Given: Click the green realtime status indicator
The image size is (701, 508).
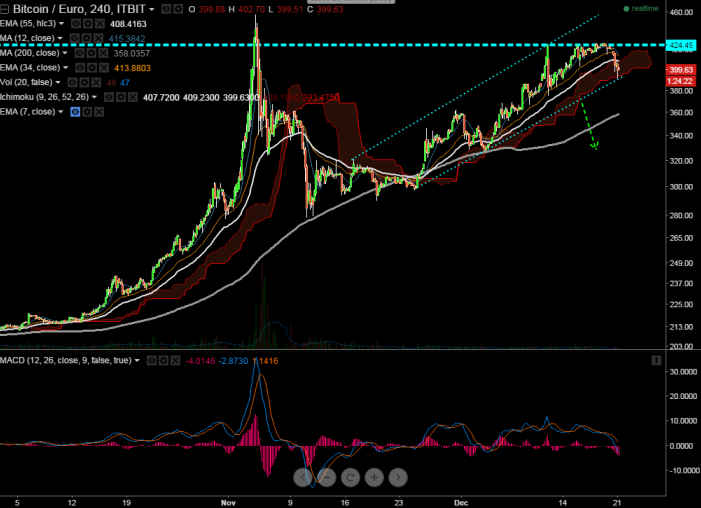Looking at the screenshot, I should 641,8.
